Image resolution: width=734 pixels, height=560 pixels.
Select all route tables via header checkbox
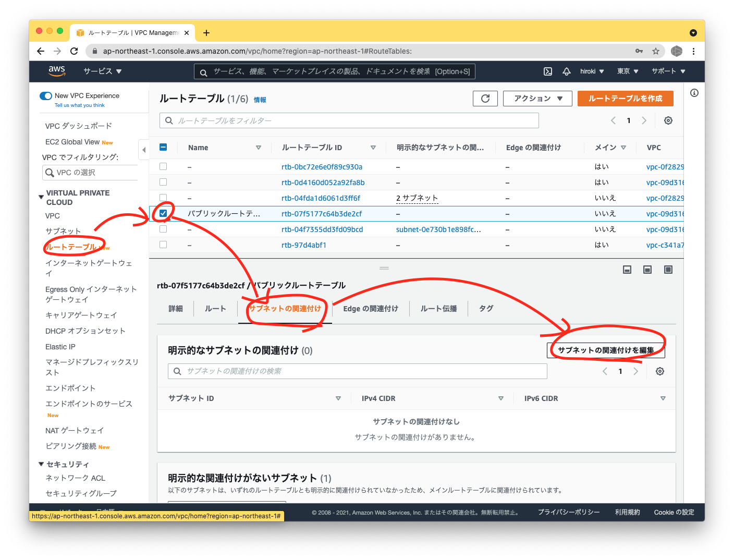(x=163, y=147)
